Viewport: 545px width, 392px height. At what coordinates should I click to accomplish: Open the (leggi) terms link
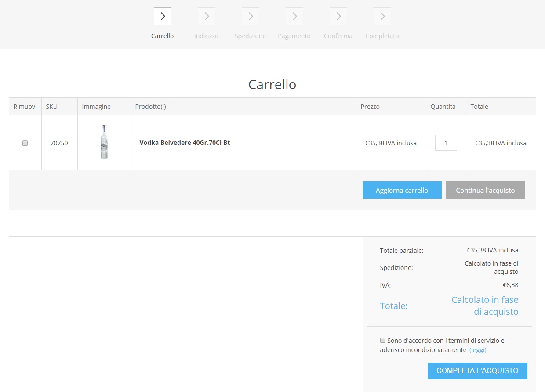coord(478,350)
